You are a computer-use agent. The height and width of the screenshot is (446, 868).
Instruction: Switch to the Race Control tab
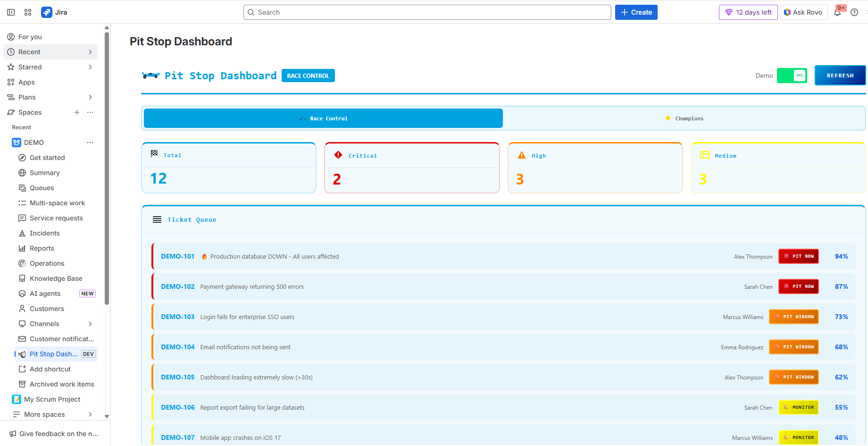point(323,118)
